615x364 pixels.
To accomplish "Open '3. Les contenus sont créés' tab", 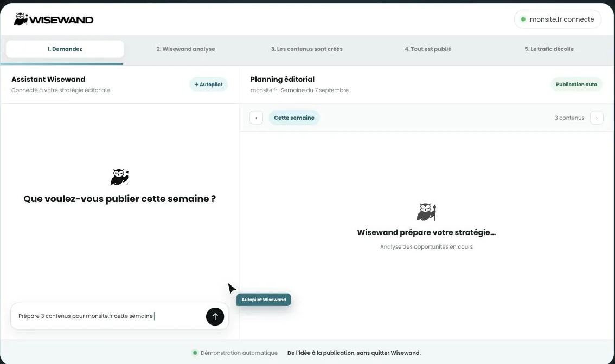I will tap(307, 49).
